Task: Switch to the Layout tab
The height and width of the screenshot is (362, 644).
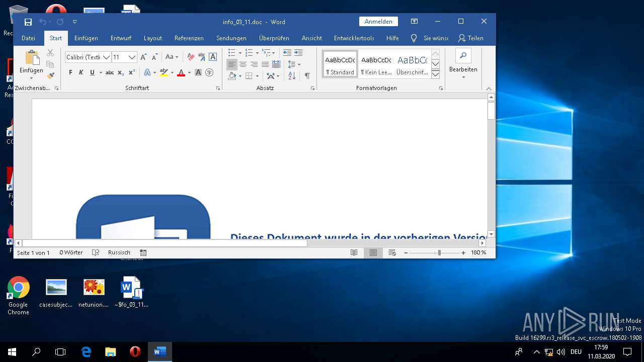Action: click(153, 38)
